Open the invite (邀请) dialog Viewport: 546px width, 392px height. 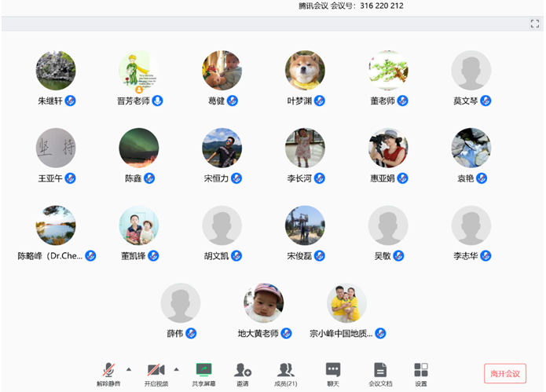pyautogui.click(x=243, y=371)
